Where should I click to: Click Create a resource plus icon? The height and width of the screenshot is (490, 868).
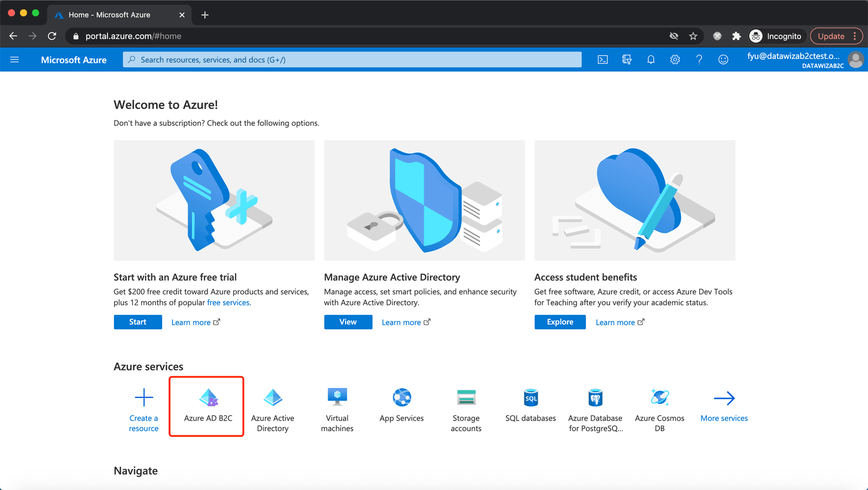pyautogui.click(x=144, y=397)
